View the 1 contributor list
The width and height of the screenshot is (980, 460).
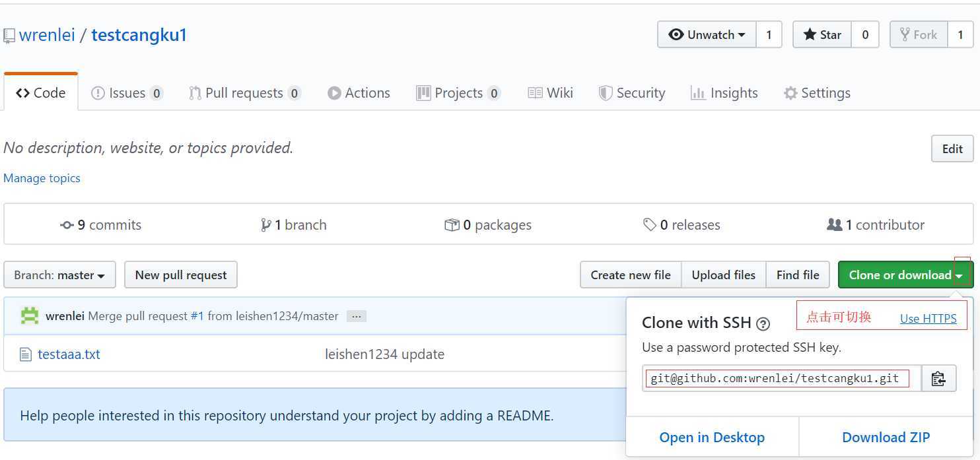876,225
